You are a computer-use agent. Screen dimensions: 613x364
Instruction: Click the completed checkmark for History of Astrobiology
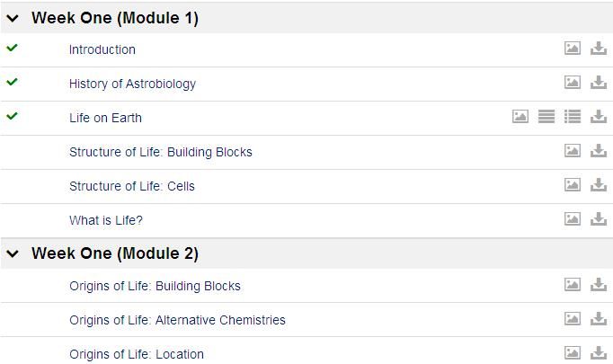(12, 83)
